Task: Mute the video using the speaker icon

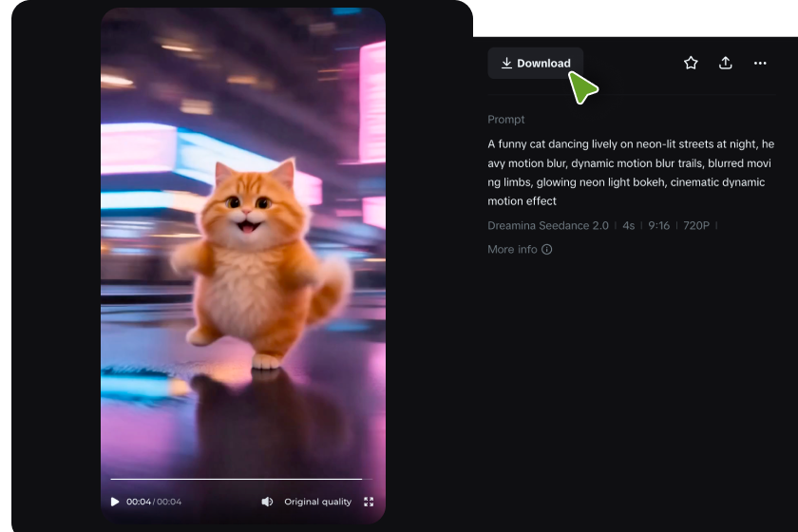Action: (x=267, y=502)
